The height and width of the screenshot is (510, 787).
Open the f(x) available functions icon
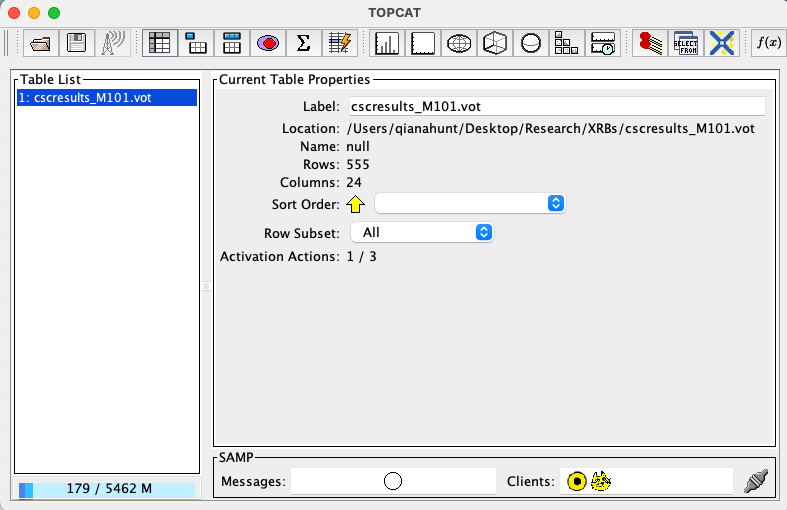point(769,44)
